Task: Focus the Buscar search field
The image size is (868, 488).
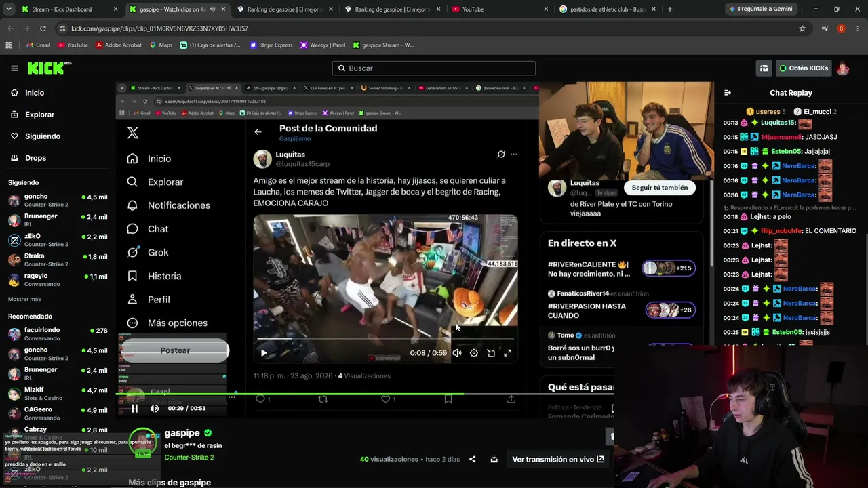Action: tap(434, 68)
